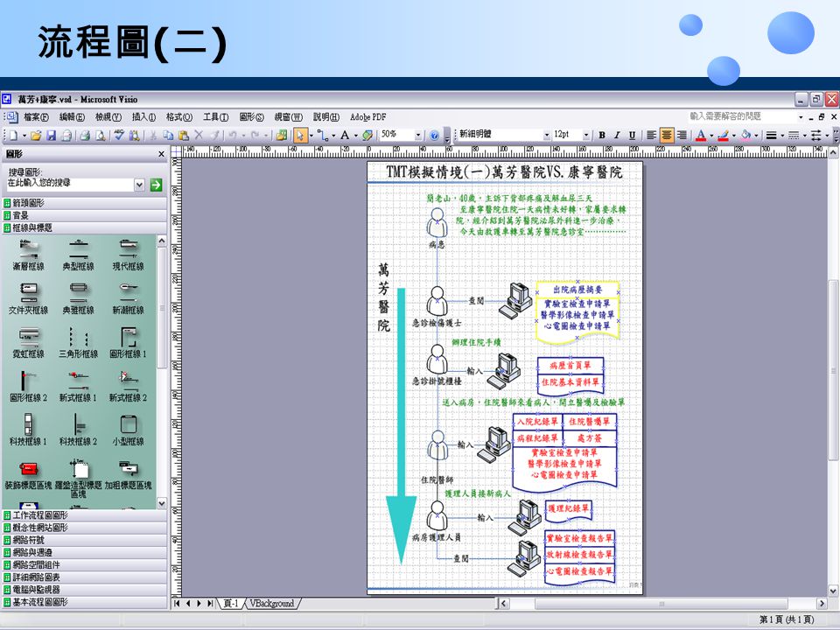840x630 pixels.
Task: Click the Line Color pen icon
Action: click(x=724, y=136)
